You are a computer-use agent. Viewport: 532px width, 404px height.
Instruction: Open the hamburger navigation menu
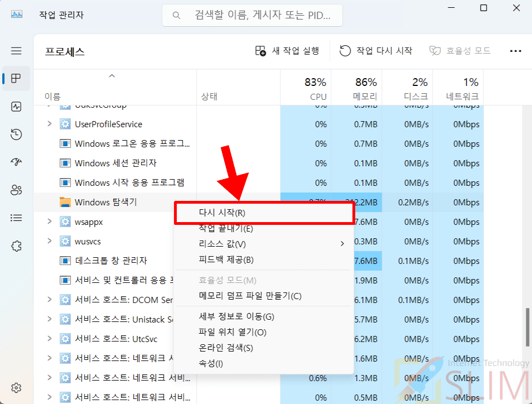coord(16,51)
